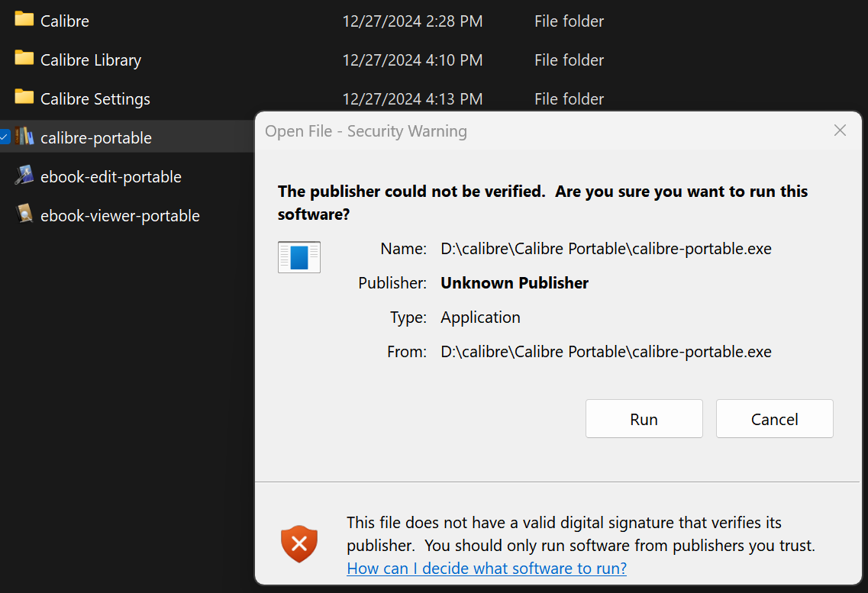868x593 pixels.
Task: Select the 'ebook-viewer-portable' file name
Action: tap(120, 215)
